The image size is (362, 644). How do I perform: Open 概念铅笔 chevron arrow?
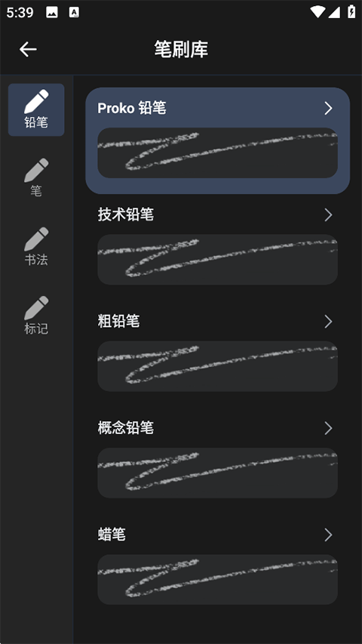[328, 428]
